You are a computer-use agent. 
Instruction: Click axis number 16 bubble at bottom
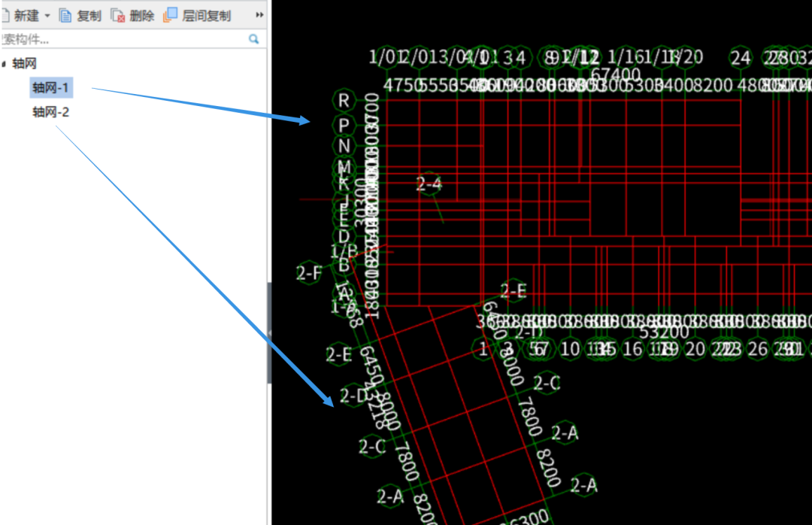pos(632,349)
